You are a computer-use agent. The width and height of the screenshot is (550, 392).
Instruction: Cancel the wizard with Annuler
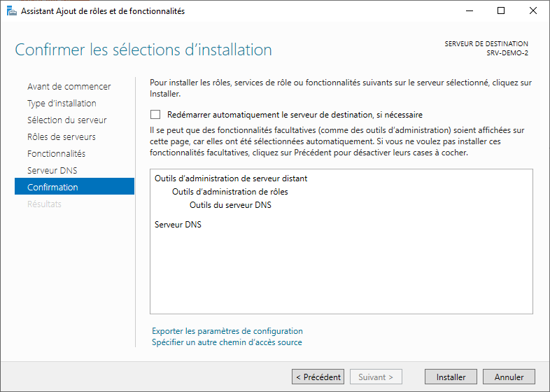509,377
